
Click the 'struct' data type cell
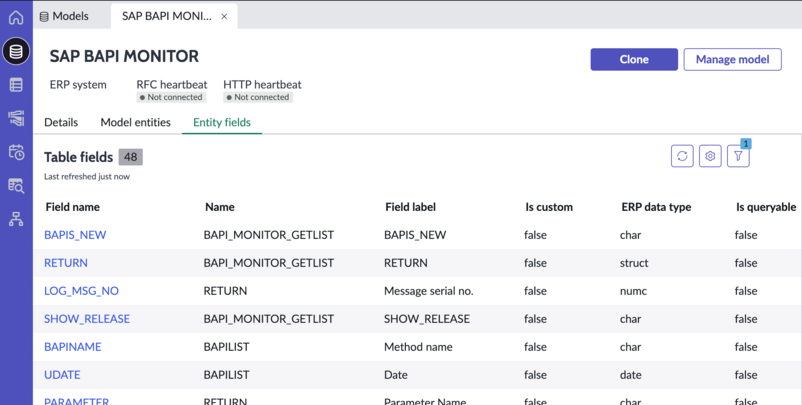coord(634,263)
